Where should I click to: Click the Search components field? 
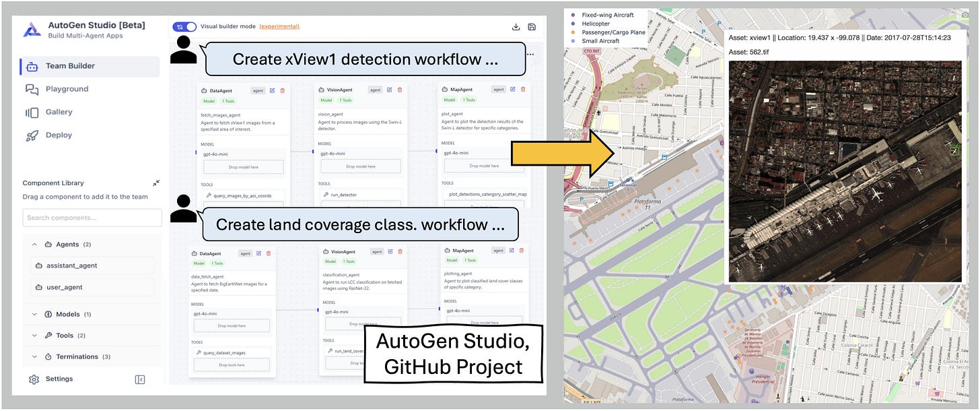[x=92, y=218]
